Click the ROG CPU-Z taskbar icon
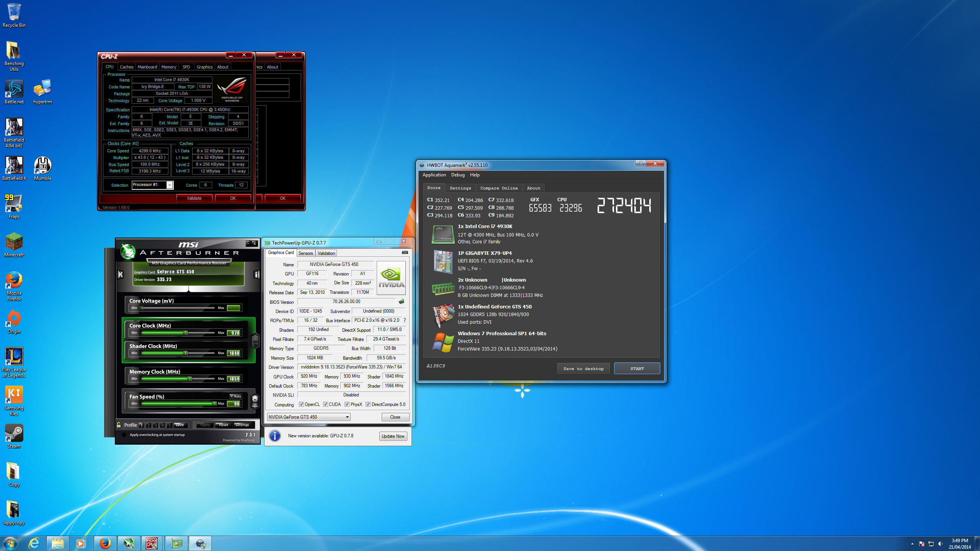 click(152, 543)
